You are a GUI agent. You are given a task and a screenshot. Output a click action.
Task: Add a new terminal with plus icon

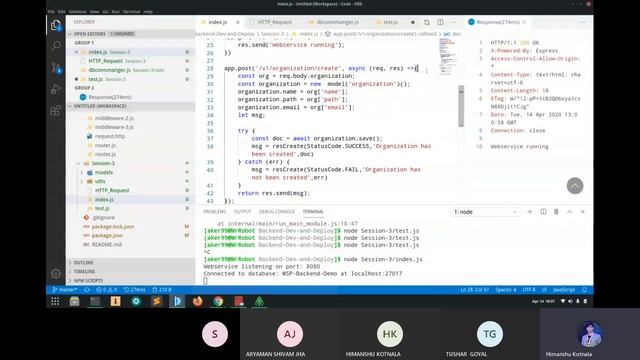click(x=530, y=212)
